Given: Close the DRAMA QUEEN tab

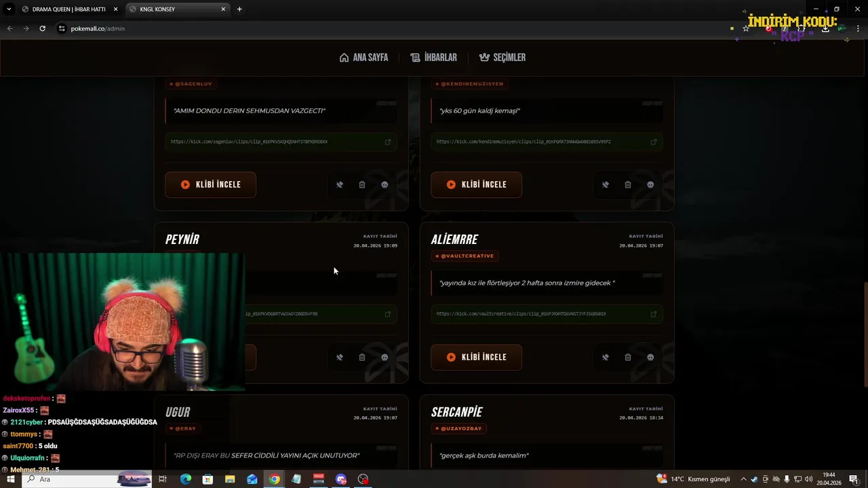Looking at the screenshot, I should click(x=115, y=9).
